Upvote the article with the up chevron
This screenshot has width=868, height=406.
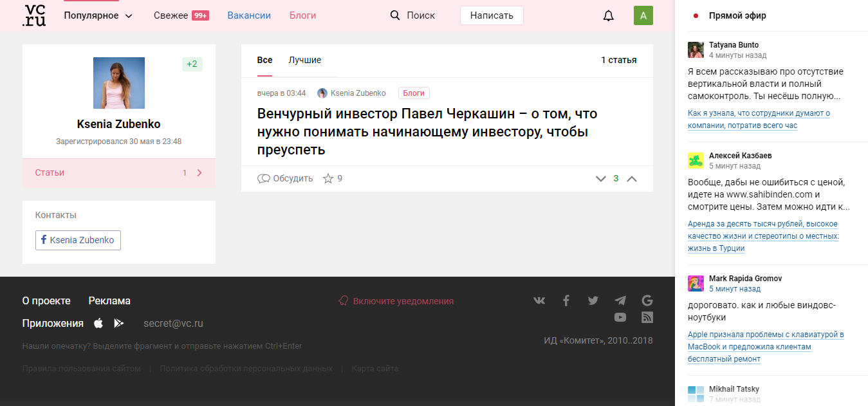tap(632, 179)
